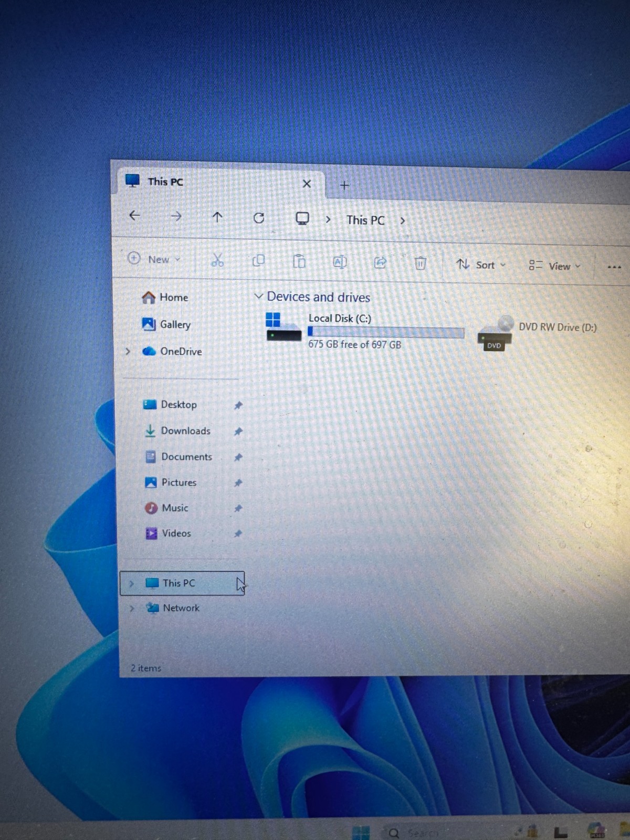Open the Sort dropdown
This screenshot has height=840, width=630.
pyautogui.click(x=481, y=265)
